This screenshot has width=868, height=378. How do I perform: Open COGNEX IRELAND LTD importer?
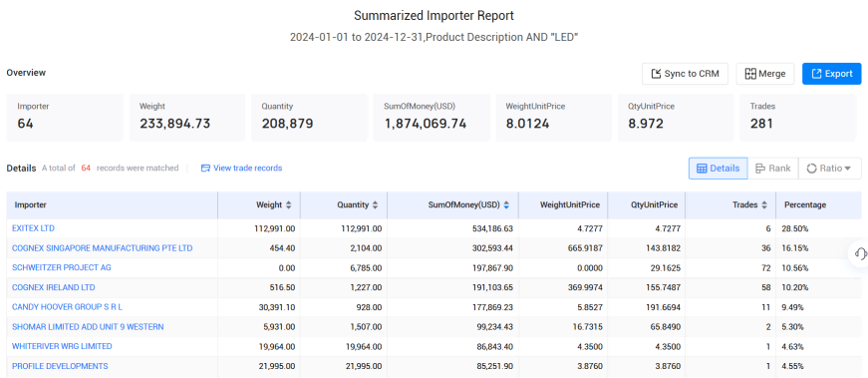point(53,287)
